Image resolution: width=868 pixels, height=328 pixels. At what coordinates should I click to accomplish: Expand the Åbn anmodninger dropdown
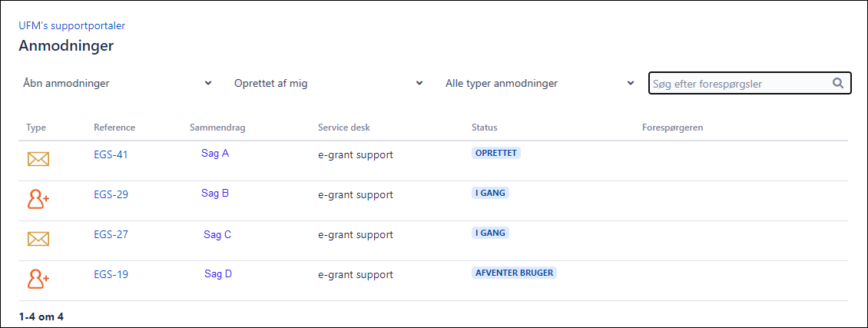tap(117, 83)
